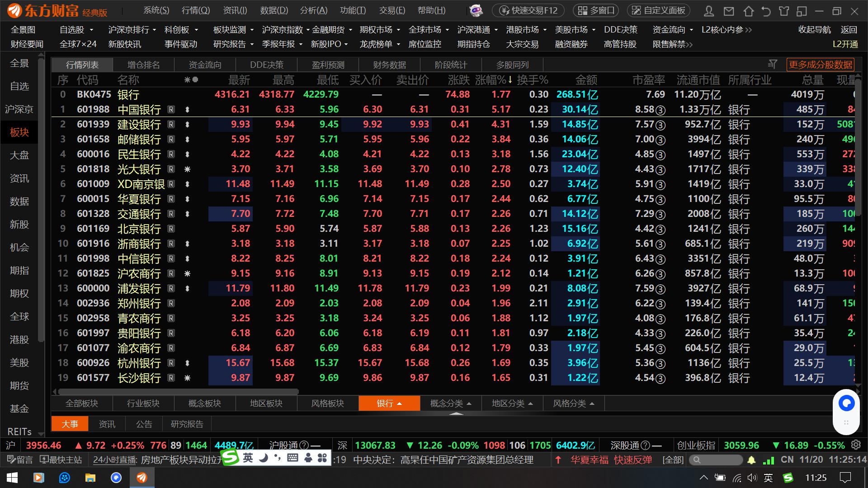The image size is (868, 488).
Task: Click the floating blue chat bubble icon
Action: (x=846, y=403)
